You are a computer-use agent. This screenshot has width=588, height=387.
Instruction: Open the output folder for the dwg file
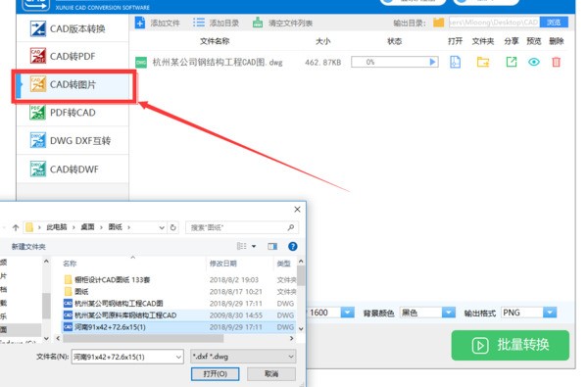point(483,62)
